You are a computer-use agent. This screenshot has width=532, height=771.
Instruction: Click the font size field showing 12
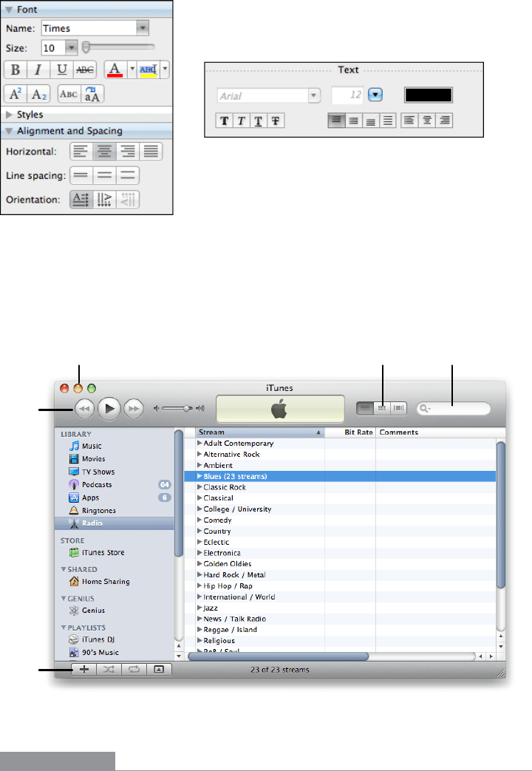pyautogui.click(x=347, y=95)
